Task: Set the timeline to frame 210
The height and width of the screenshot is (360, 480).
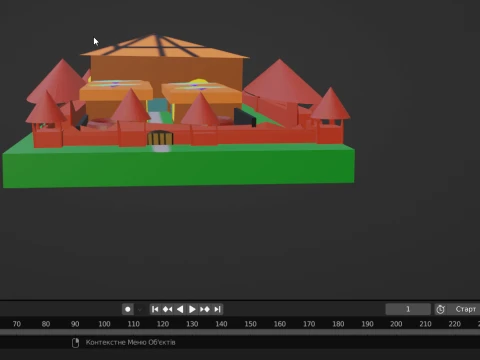Action: pyautogui.click(x=425, y=324)
